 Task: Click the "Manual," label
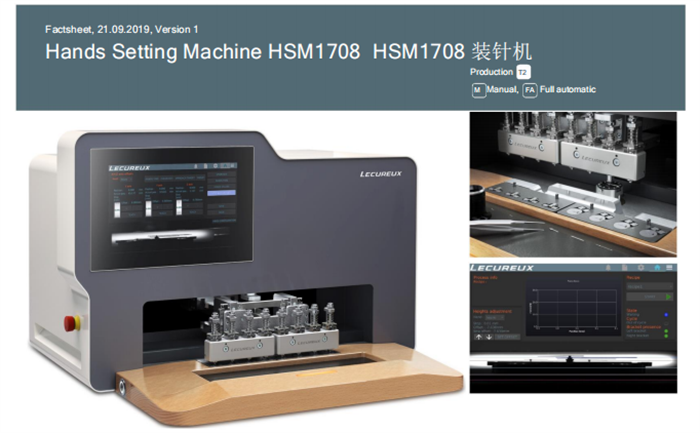502,90
